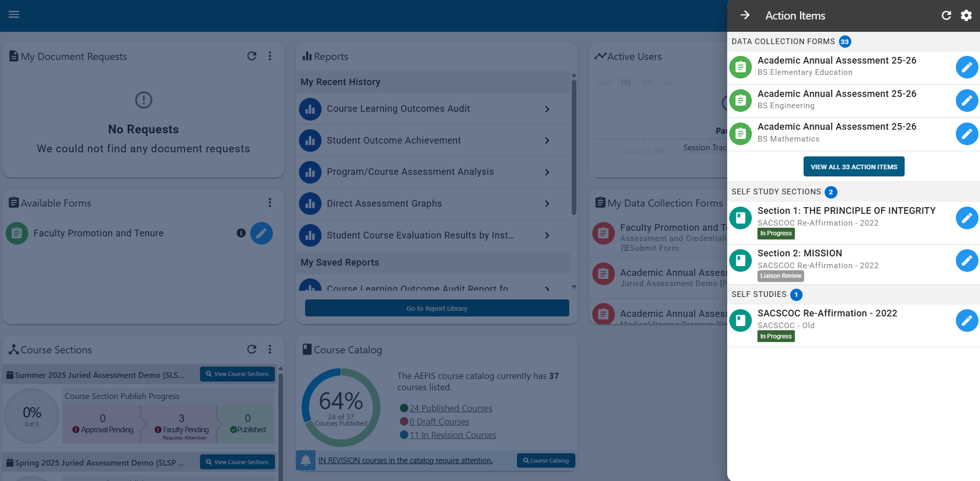
Task: Click the Reports list scrollbar
Action: (x=574, y=146)
